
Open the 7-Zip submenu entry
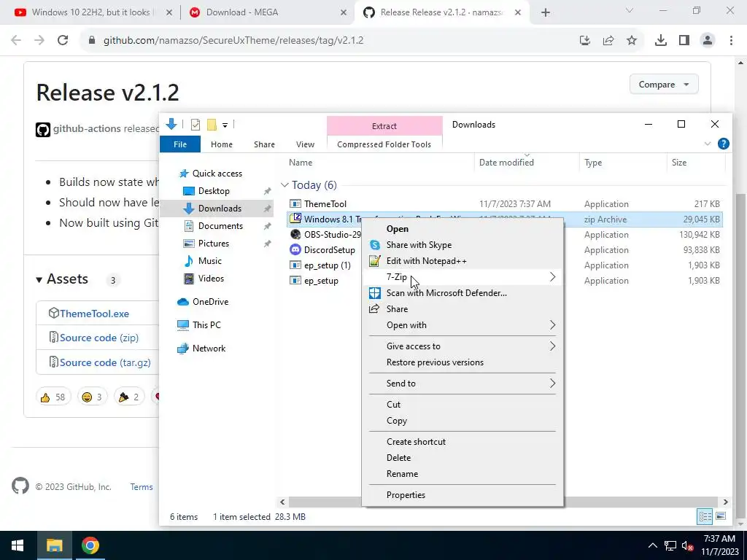462,277
